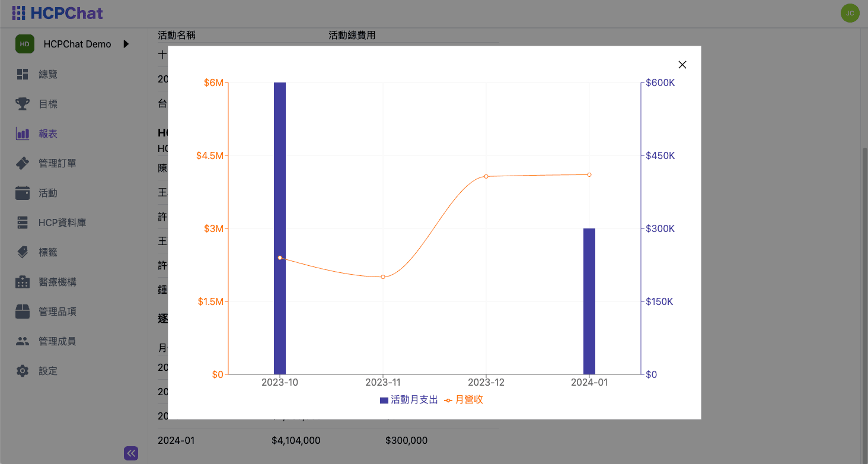Click the $4,104,000 table cell
The image size is (868, 464).
pyautogui.click(x=296, y=440)
